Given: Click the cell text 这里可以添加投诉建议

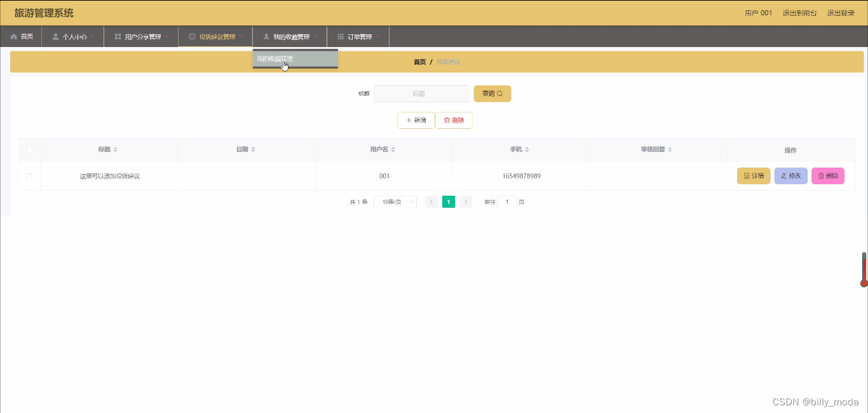Looking at the screenshot, I should click(x=110, y=177).
